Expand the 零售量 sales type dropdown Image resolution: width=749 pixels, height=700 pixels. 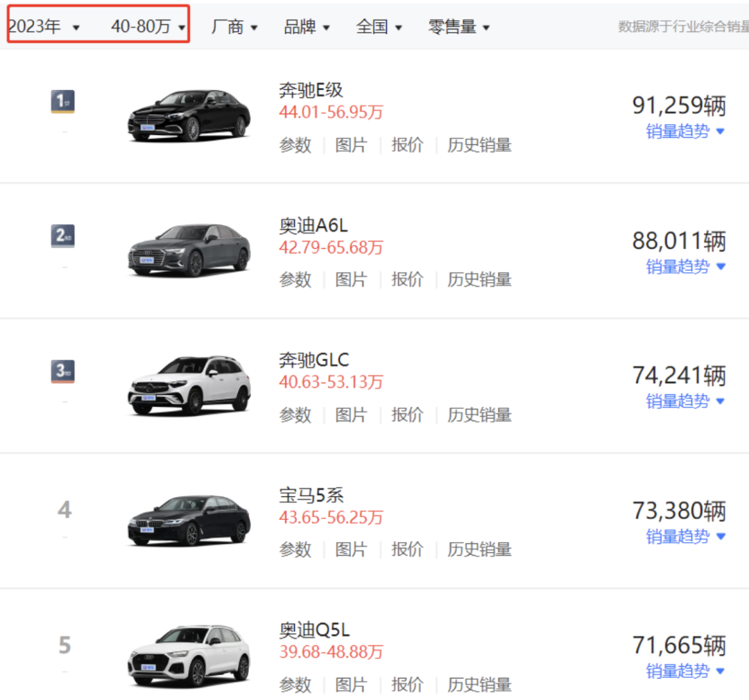[459, 27]
